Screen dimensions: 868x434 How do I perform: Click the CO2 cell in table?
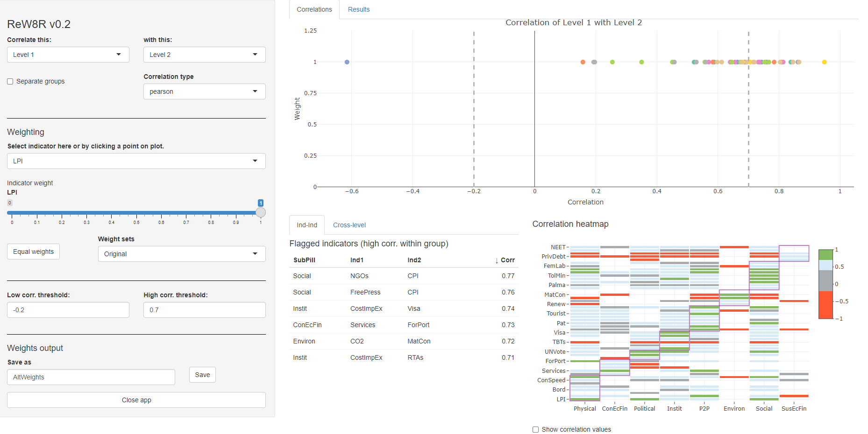point(357,341)
